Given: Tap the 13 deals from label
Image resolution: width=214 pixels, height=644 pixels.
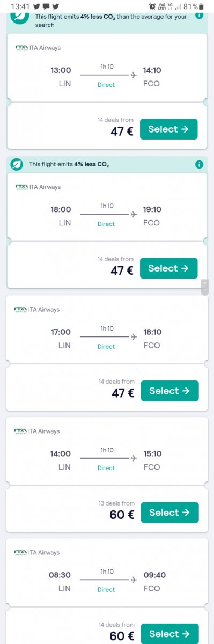Looking at the screenshot, I should (116, 503).
